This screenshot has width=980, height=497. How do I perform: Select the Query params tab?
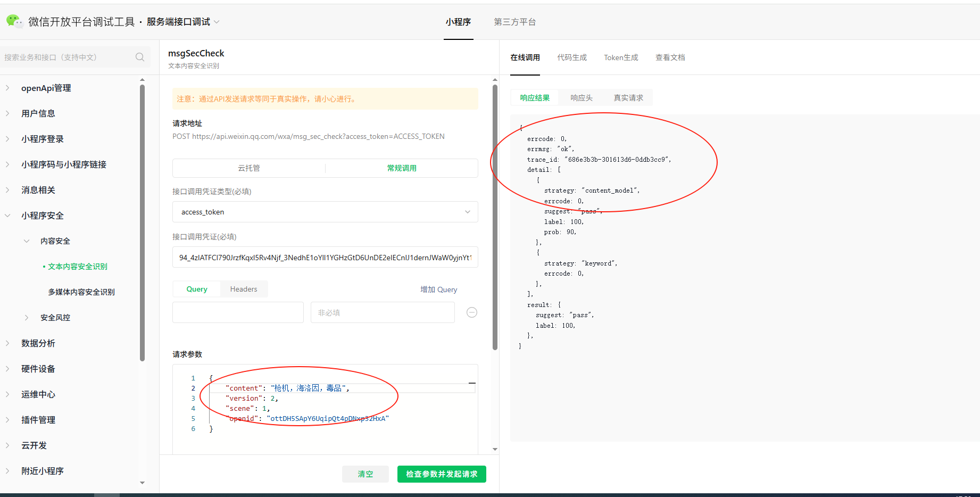pos(197,289)
